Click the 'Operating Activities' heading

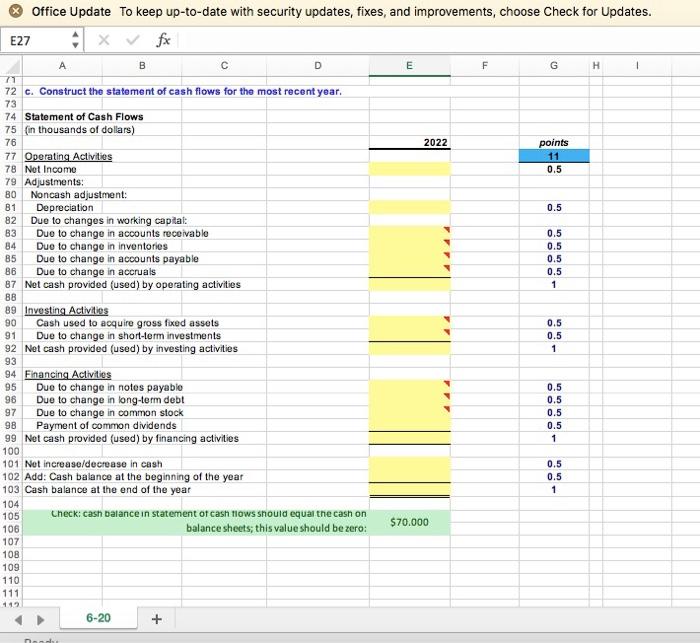pyautogui.click(x=68, y=156)
